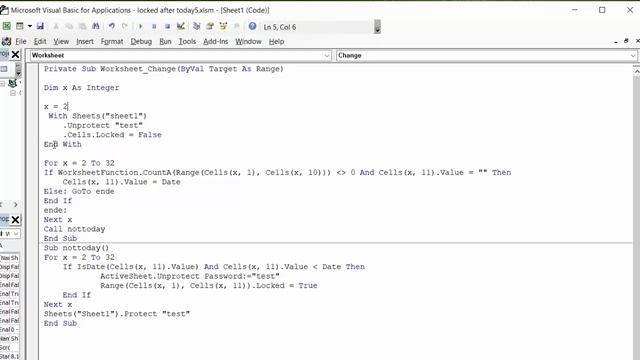Open the Insert UserForm toolbar icon
Screen dimensions: 640x360
[x=20, y=27]
